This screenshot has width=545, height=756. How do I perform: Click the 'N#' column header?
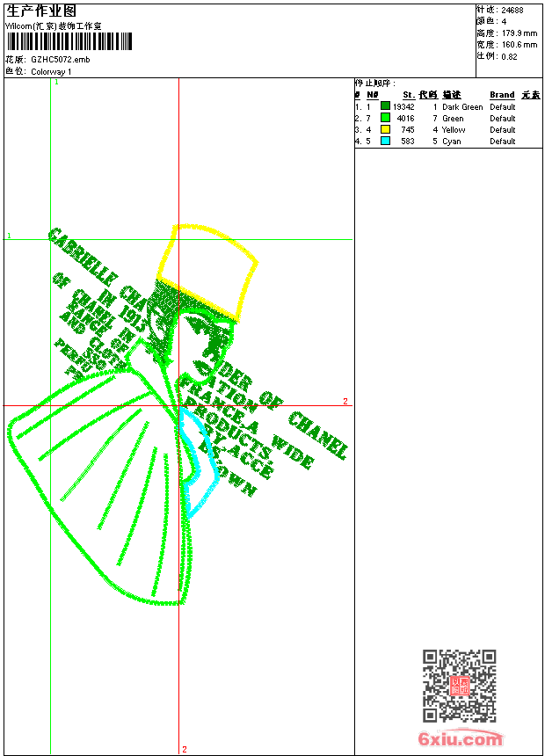(x=373, y=95)
